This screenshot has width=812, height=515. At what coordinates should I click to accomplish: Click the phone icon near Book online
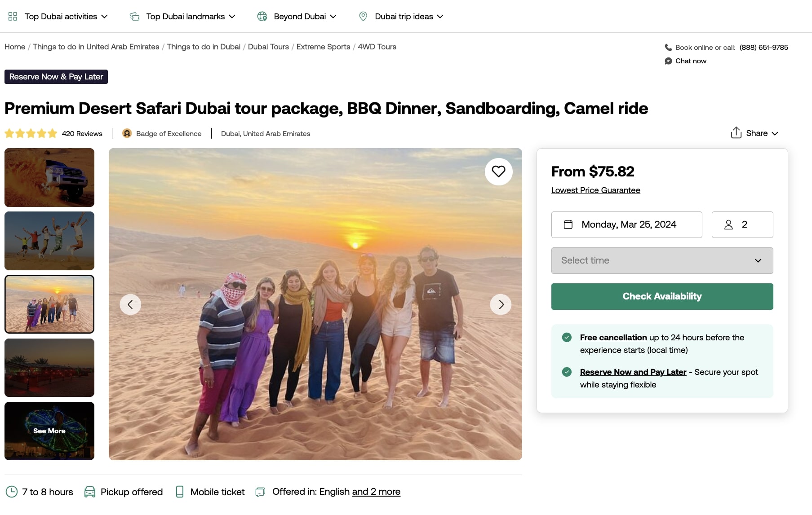[x=667, y=47]
